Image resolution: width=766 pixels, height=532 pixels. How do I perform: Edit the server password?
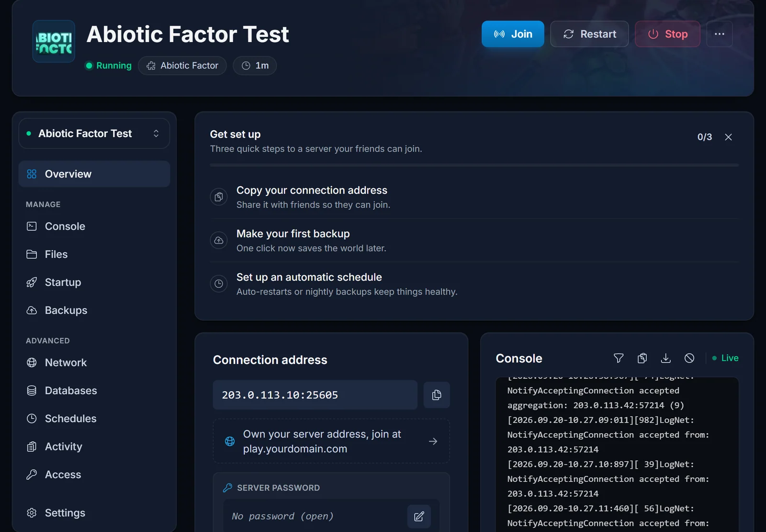[419, 516]
